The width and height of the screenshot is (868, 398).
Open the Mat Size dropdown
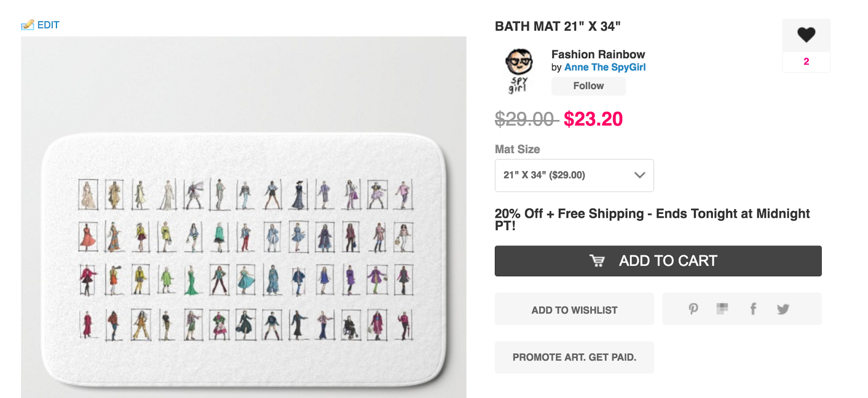574,175
